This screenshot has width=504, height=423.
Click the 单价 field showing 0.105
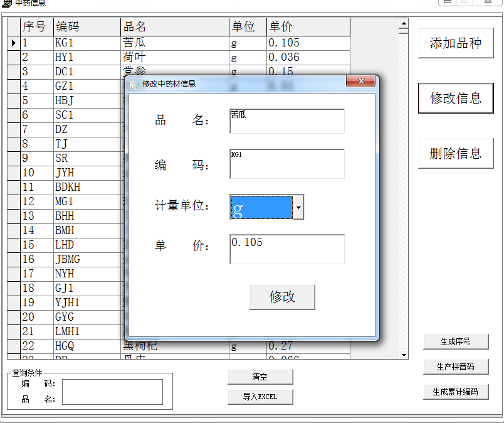(287, 249)
